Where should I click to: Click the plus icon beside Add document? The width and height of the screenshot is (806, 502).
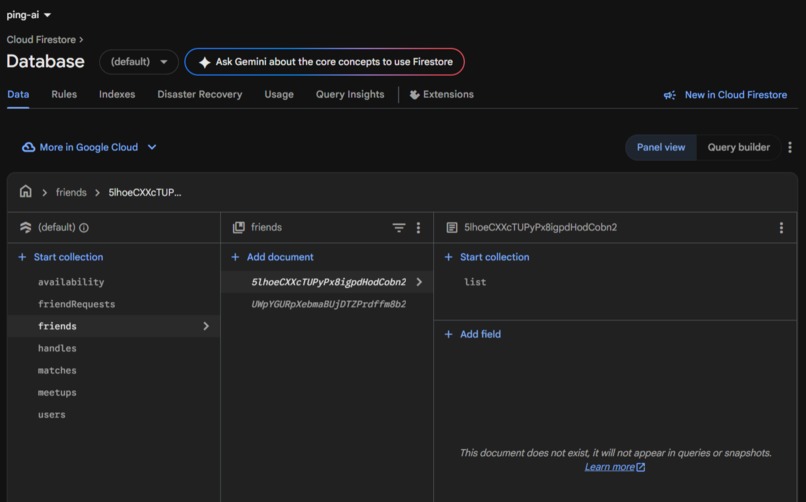[x=235, y=257]
